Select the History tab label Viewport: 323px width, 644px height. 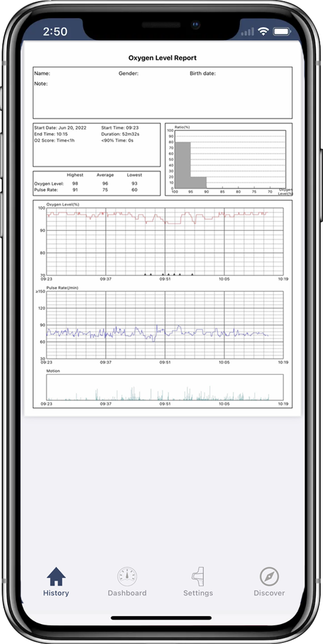[x=56, y=593]
